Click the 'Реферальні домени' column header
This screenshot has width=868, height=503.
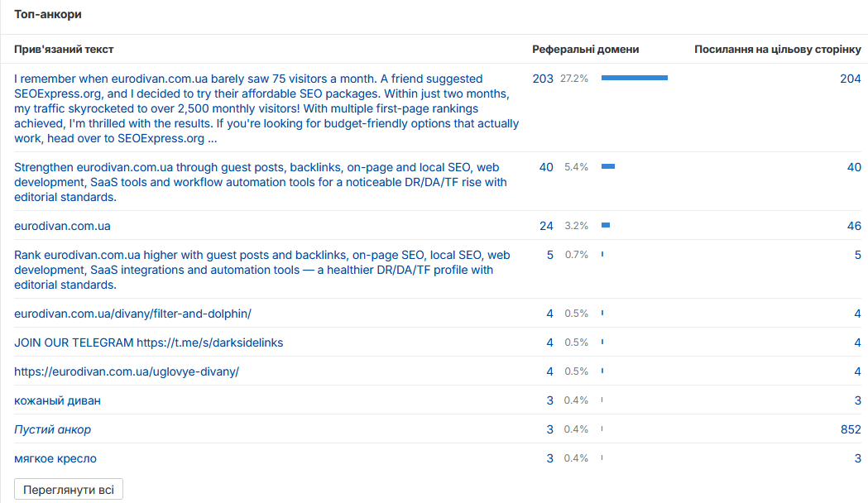[585, 50]
